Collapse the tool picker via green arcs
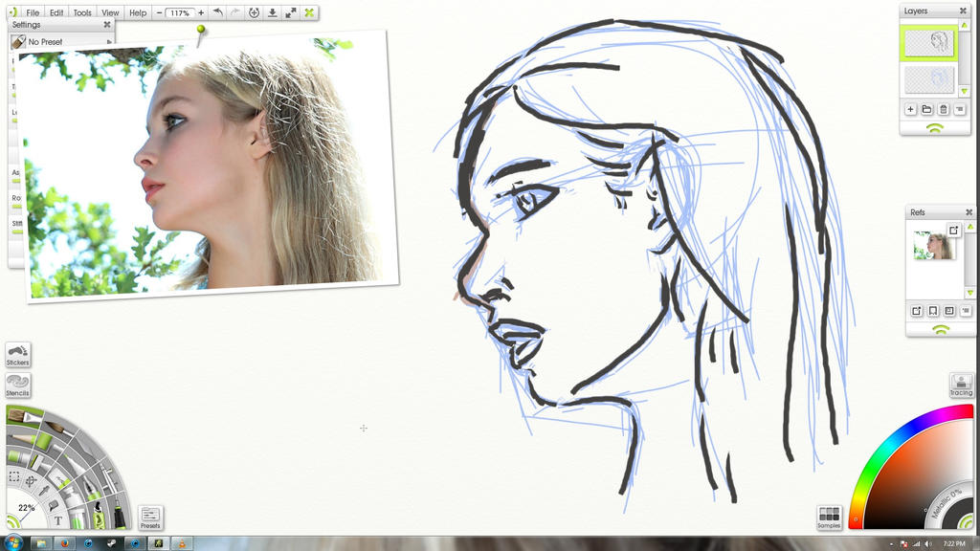The image size is (980, 551). click(13, 522)
